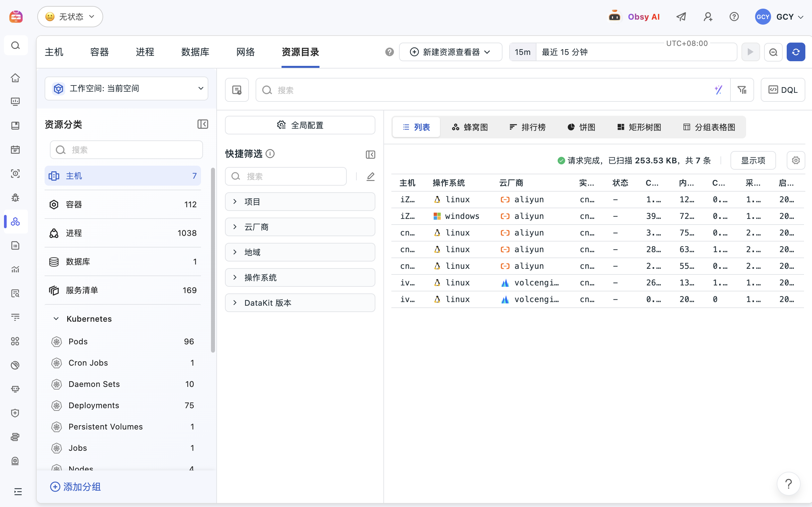Open the home icon in left sidebar

tap(15, 78)
